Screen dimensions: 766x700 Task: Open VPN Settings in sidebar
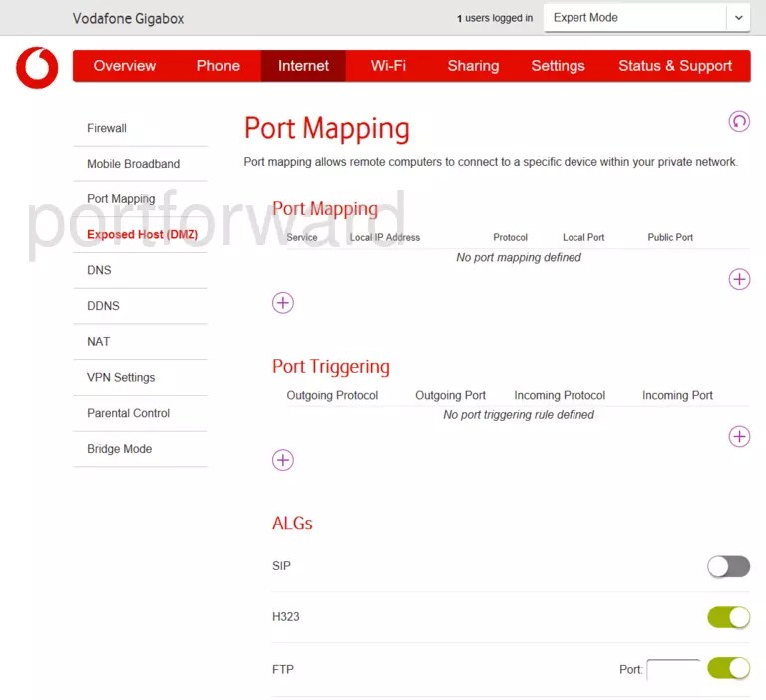click(x=141, y=378)
